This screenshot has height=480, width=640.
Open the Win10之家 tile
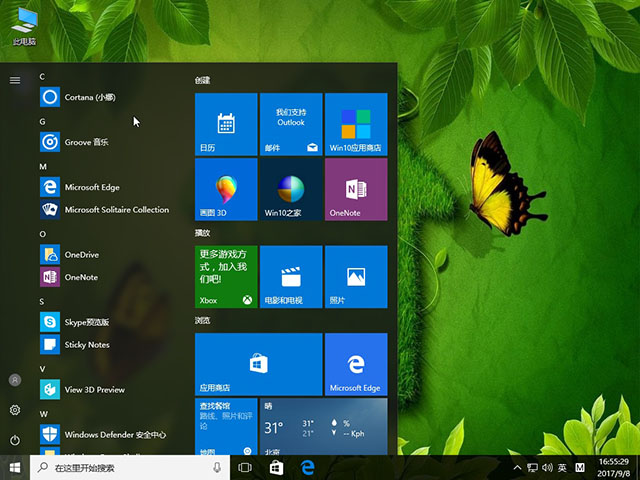tap(291, 189)
